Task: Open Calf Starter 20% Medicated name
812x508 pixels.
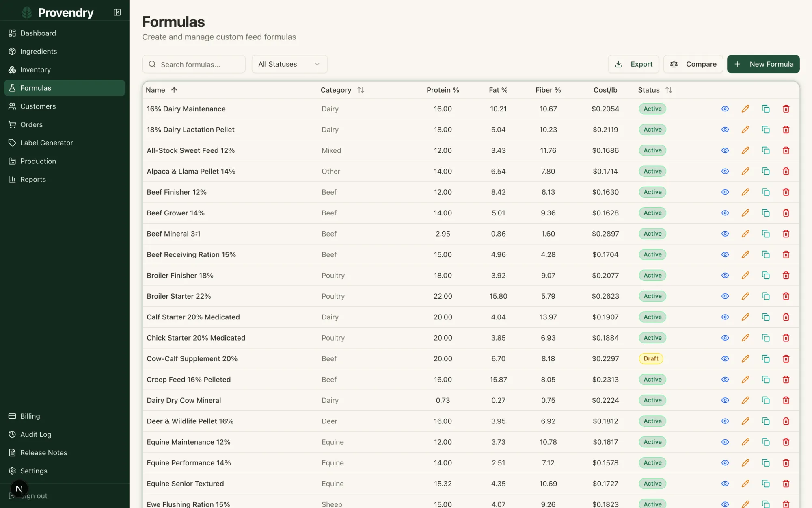Action: pos(193,317)
